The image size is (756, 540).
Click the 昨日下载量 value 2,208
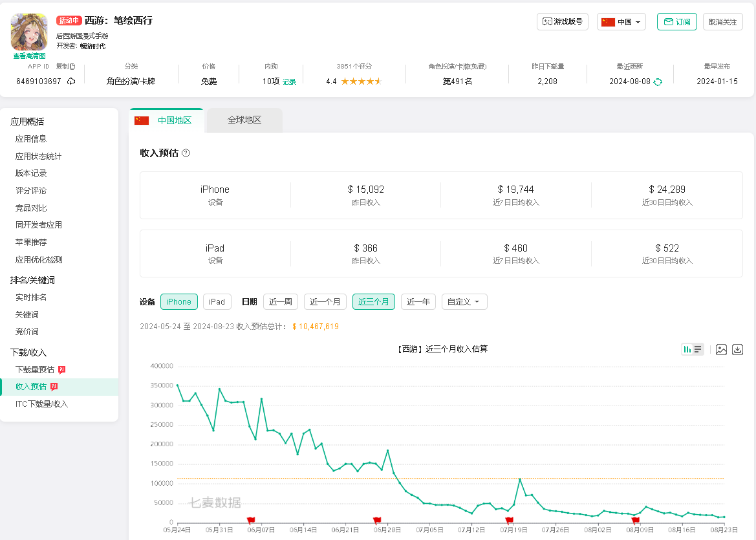click(547, 81)
